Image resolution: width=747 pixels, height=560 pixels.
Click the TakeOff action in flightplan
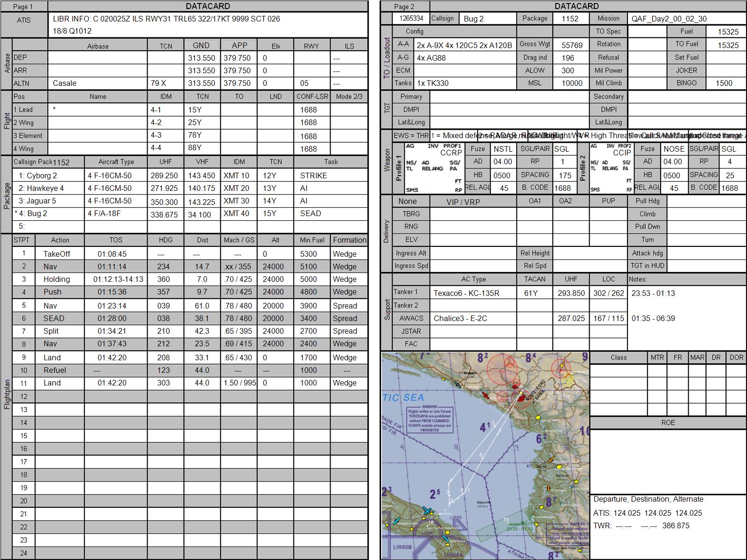click(x=57, y=254)
